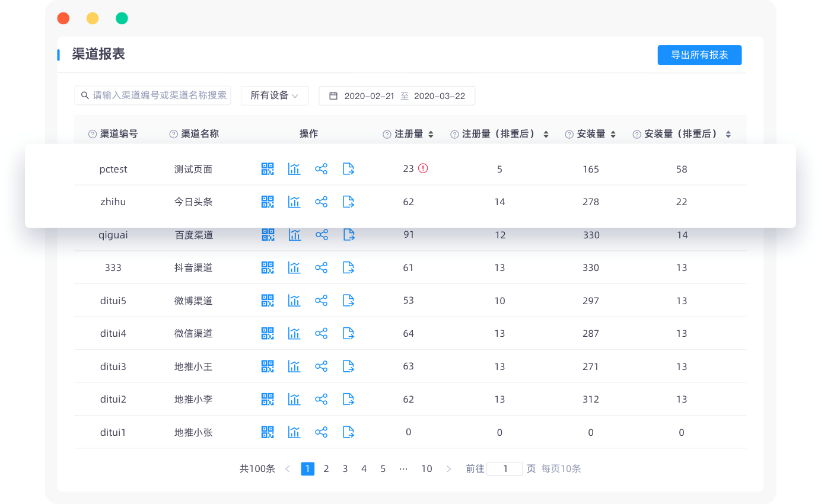Click install count 165 in pctest row
This screenshot has height=504, width=821.
click(591, 169)
